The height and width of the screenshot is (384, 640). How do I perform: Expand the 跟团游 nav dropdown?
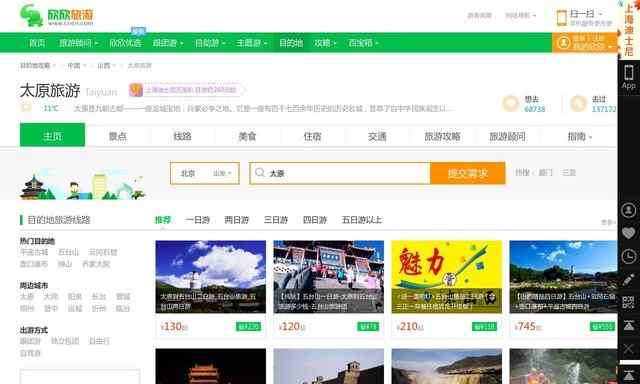pyautogui.click(x=168, y=43)
